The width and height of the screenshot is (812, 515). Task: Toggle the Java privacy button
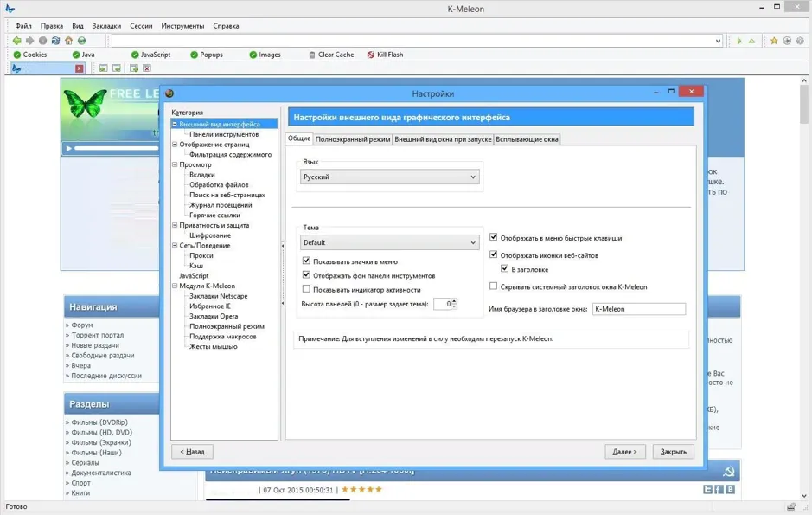click(x=83, y=55)
